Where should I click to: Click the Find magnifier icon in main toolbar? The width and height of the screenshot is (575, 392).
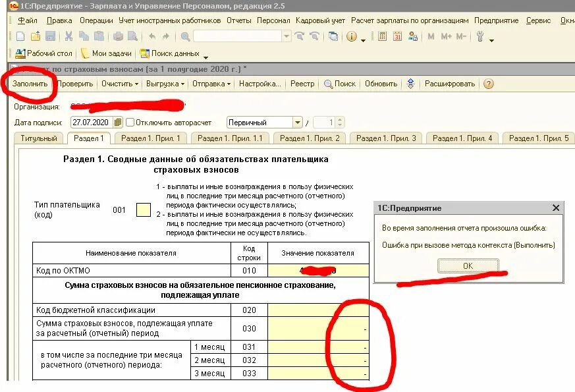point(185,36)
